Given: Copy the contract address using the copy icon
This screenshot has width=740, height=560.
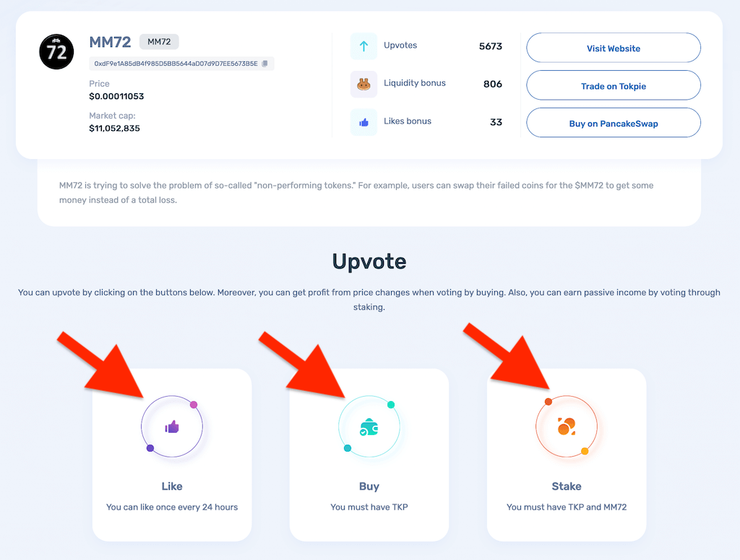Looking at the screenshot, I should 265,64.
